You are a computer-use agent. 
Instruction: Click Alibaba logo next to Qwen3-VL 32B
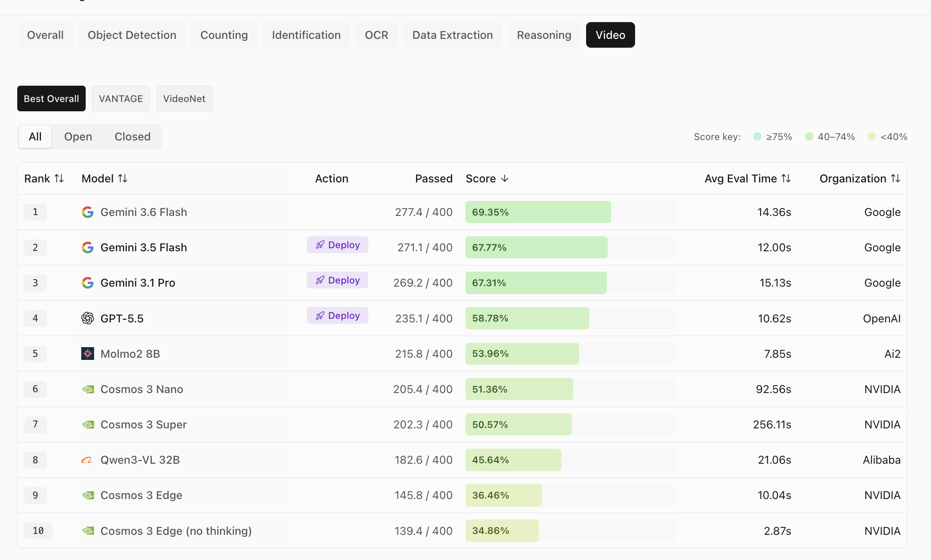(87, 460)
